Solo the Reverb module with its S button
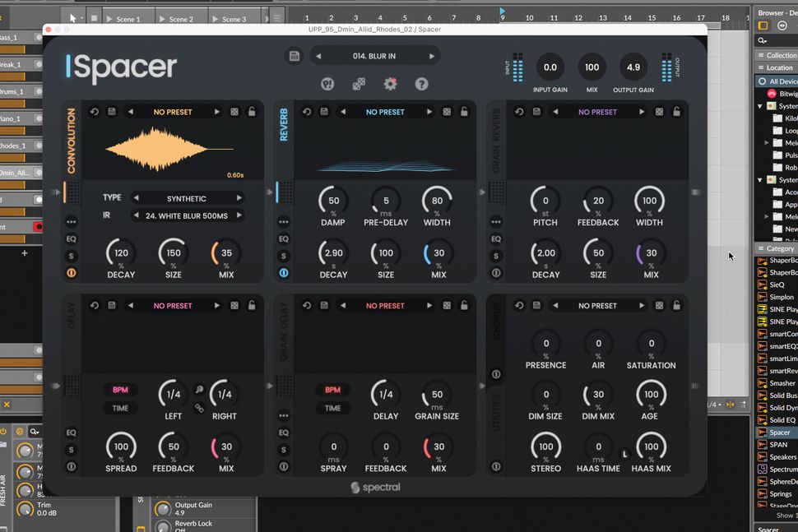Screen dimensions: 798x532 [284, 256]
